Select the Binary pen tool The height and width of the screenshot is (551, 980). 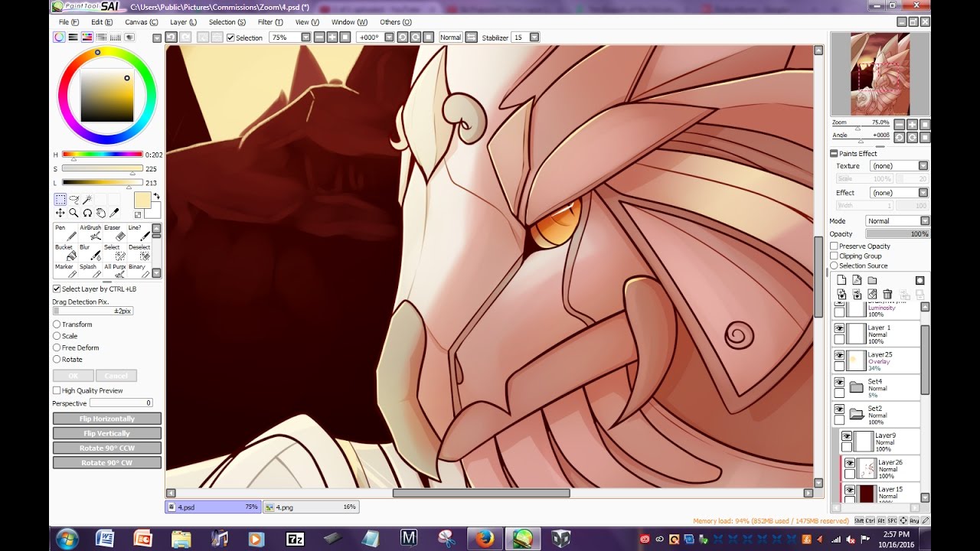138,270
